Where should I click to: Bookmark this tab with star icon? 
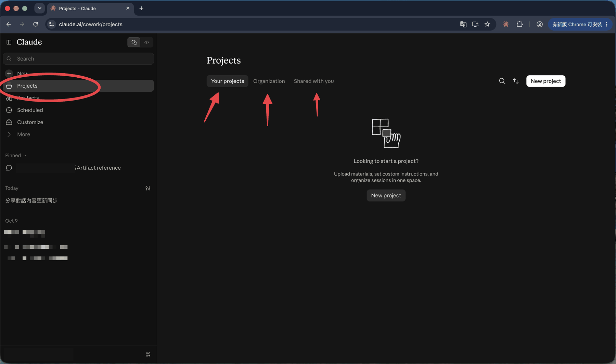[487, 24]
